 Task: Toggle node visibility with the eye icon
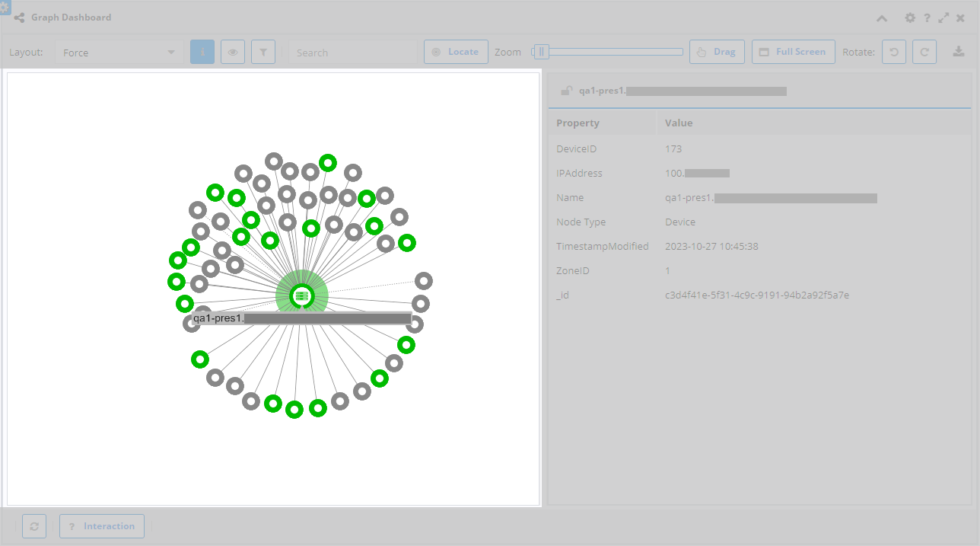pos(233,51)
